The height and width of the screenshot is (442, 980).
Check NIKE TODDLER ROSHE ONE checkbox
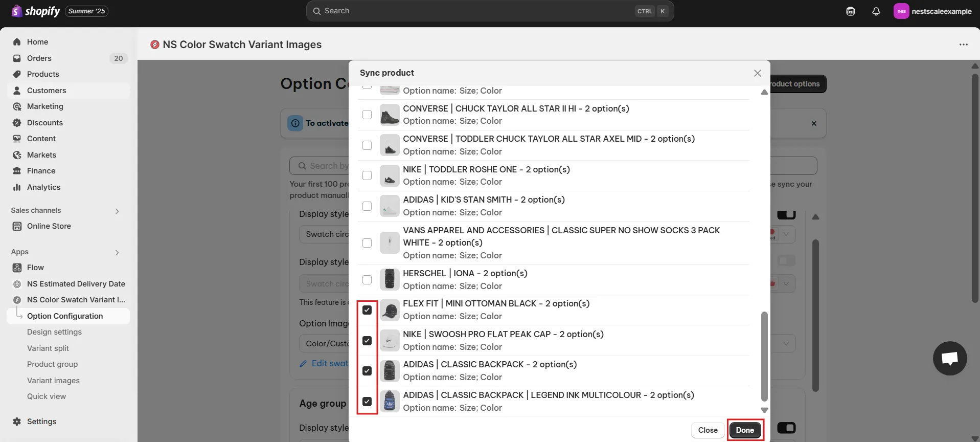(x=367, y=175)
